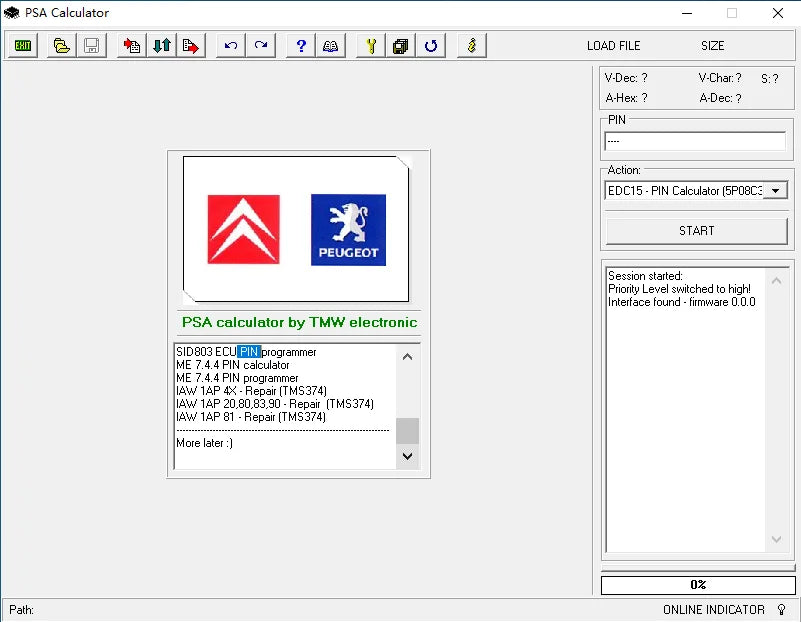Click into the PIN input field
This screenshot has height=622, width=801.
(x=695, y=141)
